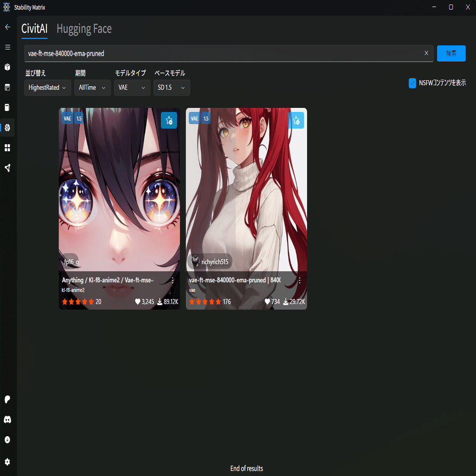The image size is (476, 476).
Task: Open the Checkpoints manager icon
Action: (8, 107)
